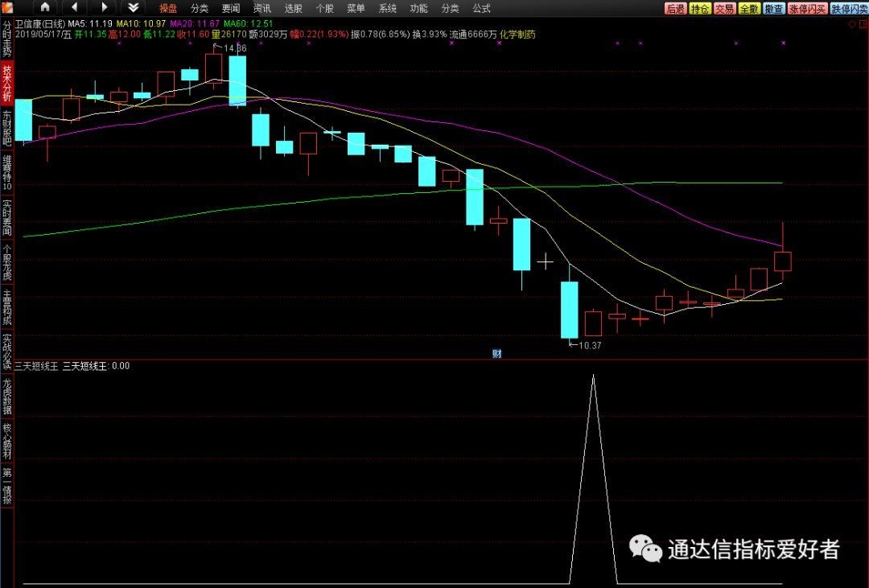
Task: Click the small red diamond icon at top-right
Action: (852, 26)
